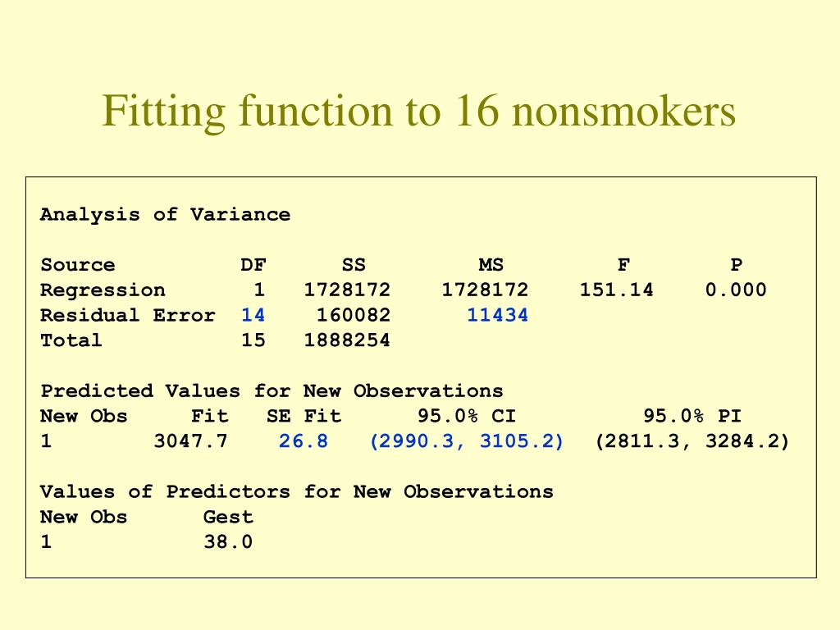
Task: Click the total DF value 15
Action: click(253, 340)
